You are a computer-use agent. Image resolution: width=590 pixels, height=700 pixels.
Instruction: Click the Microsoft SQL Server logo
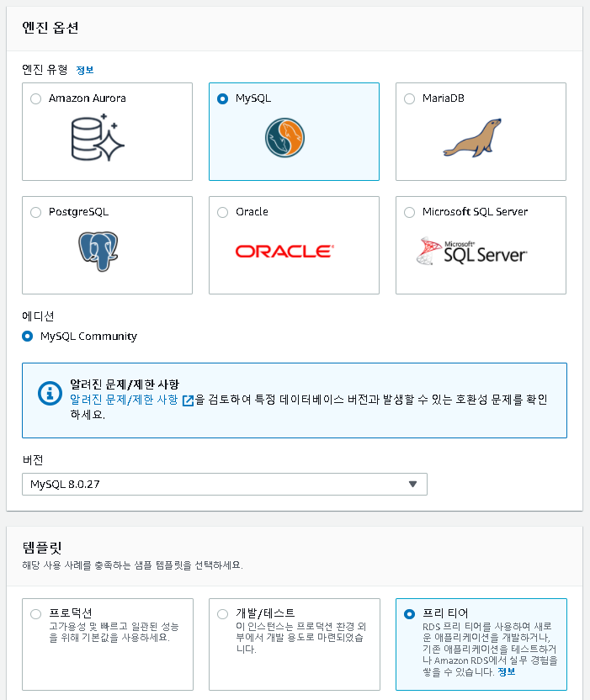tap(471, 251)
